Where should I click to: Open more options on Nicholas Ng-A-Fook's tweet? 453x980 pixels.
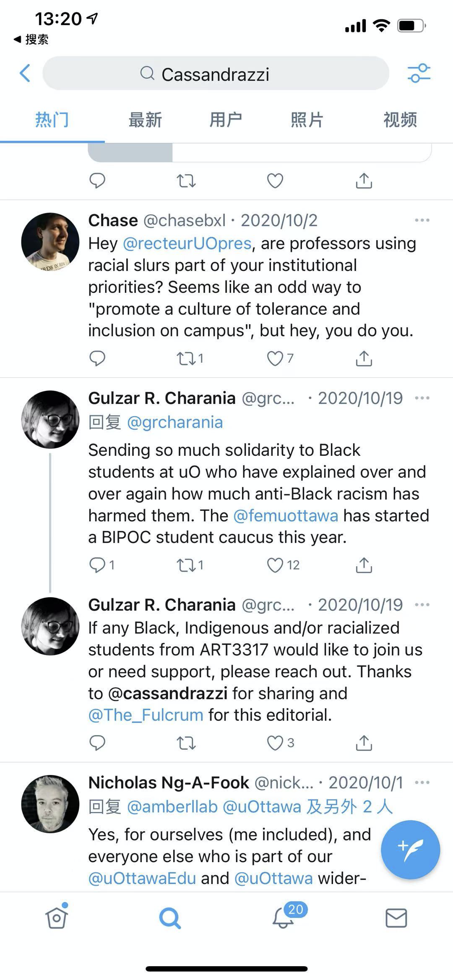coord(422,782)
